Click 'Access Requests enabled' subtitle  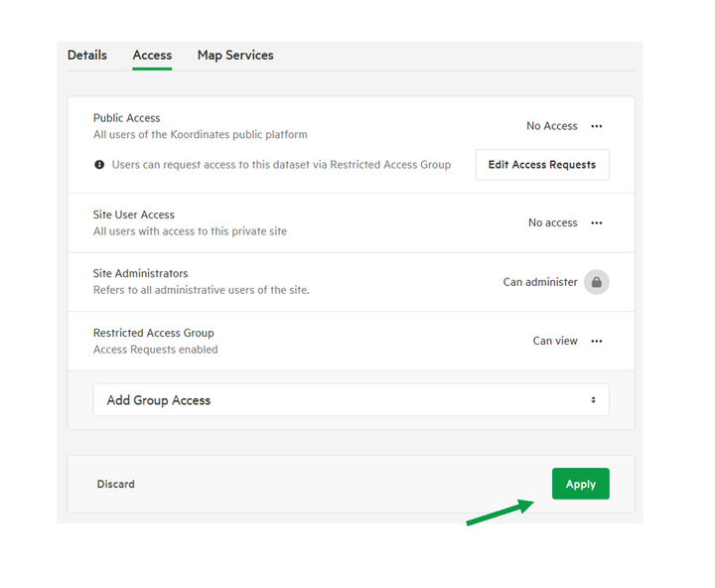pos(156,350)
